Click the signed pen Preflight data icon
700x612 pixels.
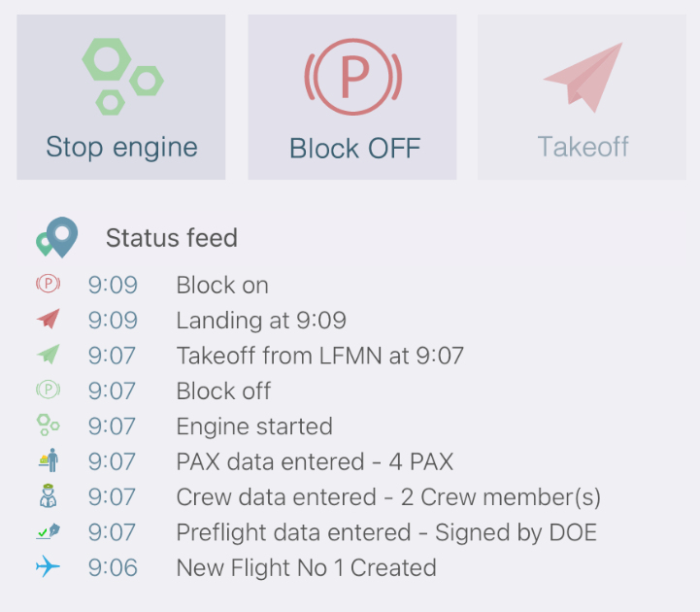49,531
